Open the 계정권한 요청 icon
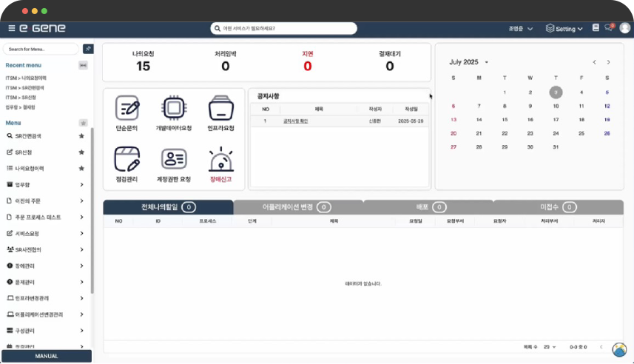Screen dimensions: 634x364 (x=173, y=159)
